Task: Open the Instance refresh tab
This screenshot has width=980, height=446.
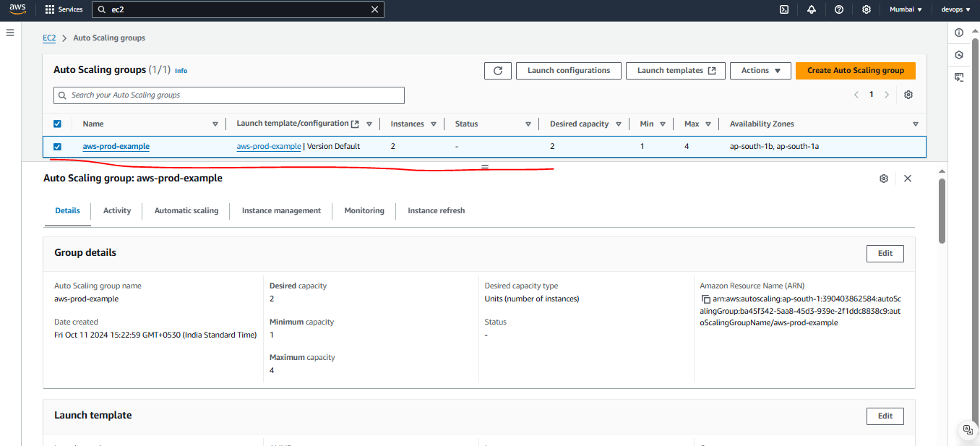Action: 437,211
